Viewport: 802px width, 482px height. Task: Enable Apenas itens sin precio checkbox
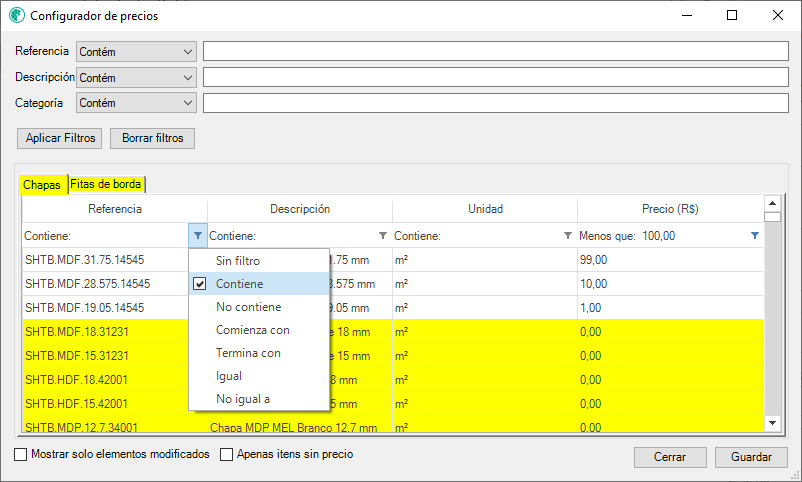click(x=226, y=454)
